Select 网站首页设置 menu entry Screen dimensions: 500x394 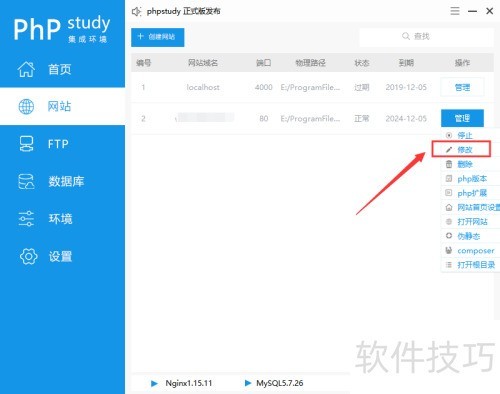pyautogui.click(x=470, y=207)
